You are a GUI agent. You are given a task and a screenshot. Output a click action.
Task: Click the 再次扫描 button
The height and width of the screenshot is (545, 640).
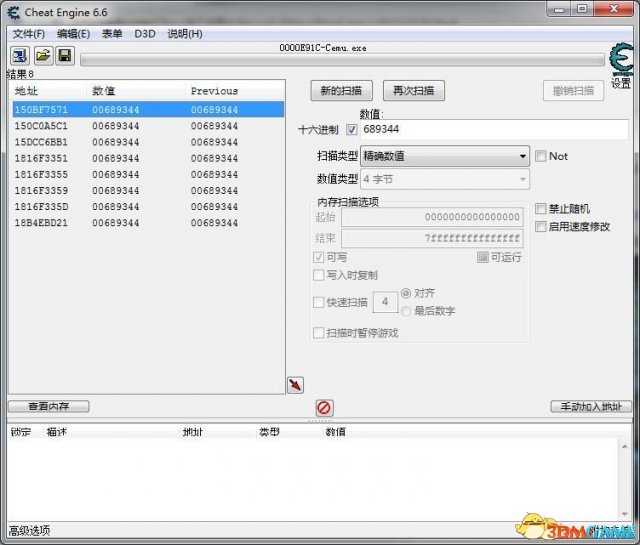pos(413,91)
